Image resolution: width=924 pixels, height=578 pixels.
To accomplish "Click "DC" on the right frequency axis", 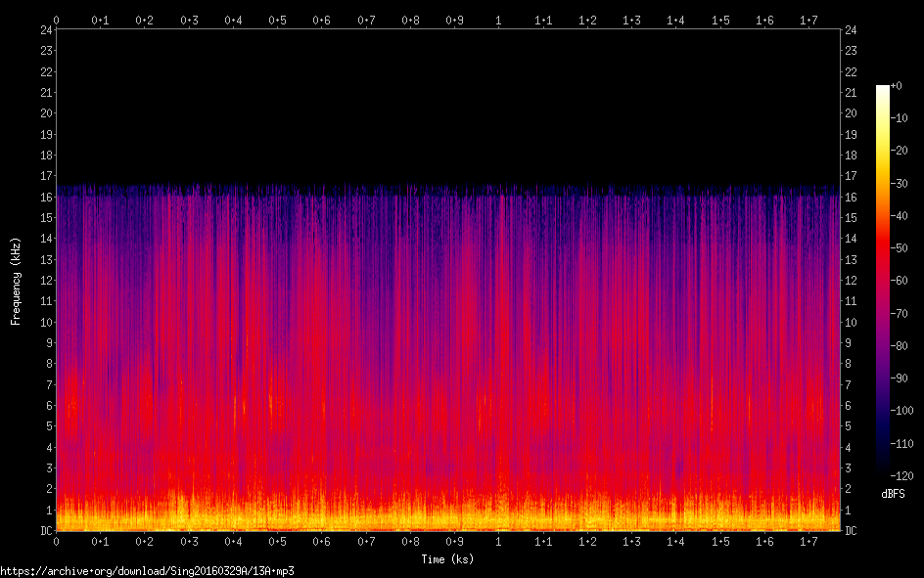I will (x=851, y=531).
